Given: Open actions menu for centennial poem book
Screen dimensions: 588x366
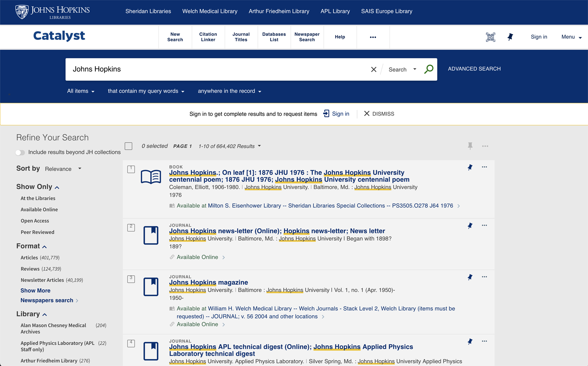Looking at the screenshot, I should pos(484,167).
